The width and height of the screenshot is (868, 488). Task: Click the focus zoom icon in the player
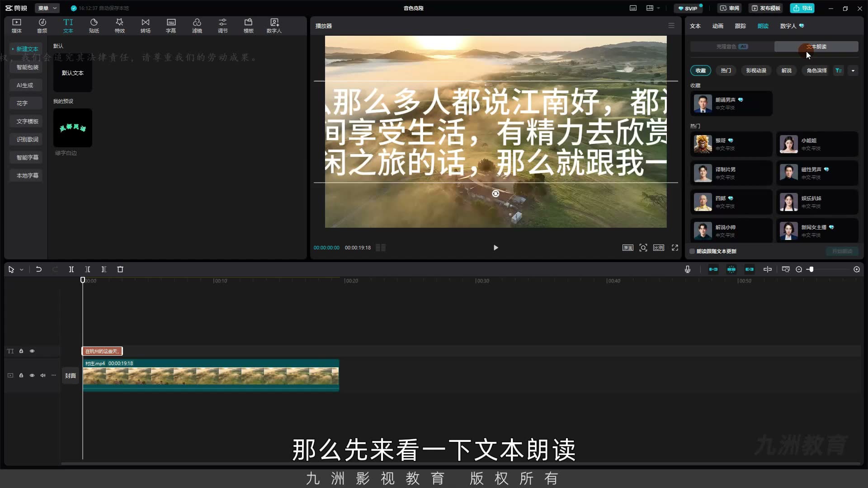[x=643, y=248]
